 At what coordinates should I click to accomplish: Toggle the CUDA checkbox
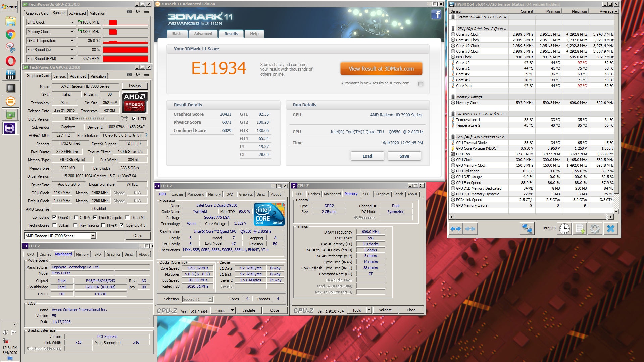76,217
